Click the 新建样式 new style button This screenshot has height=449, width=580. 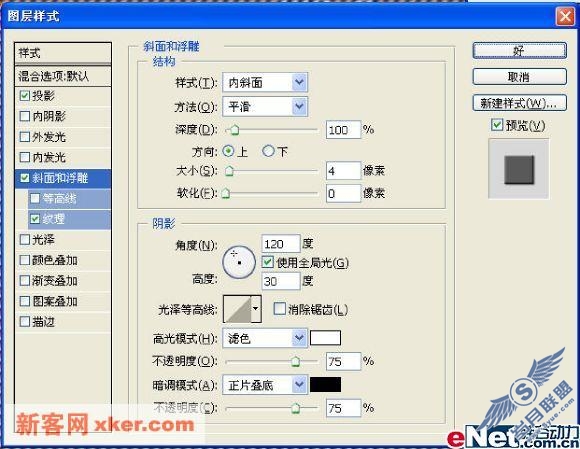pyautogui.click(x=519, y=103)
